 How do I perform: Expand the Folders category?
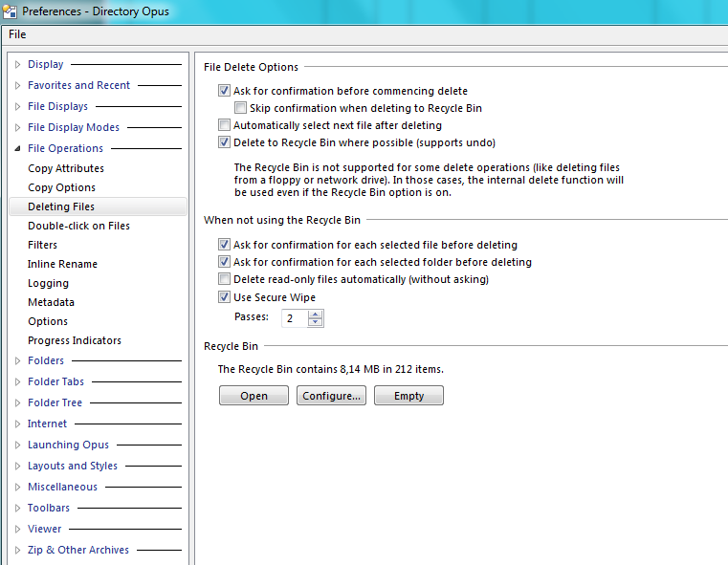pos(17,361)
